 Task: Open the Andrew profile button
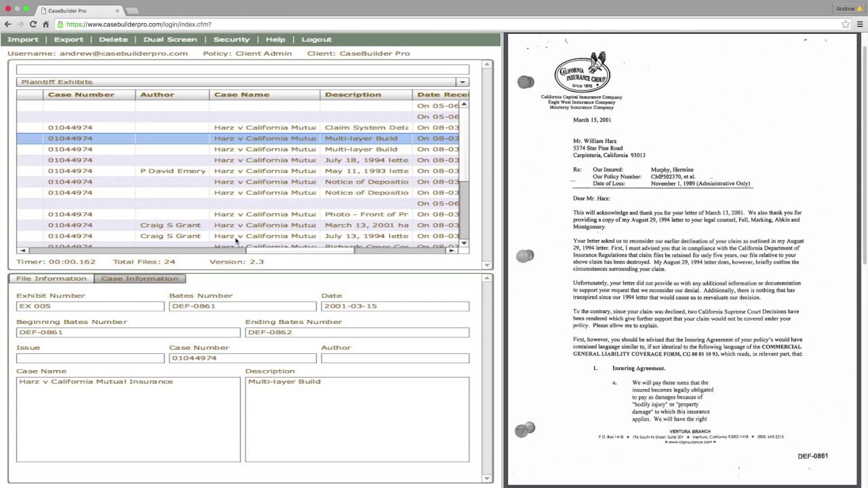click(849, 8)
